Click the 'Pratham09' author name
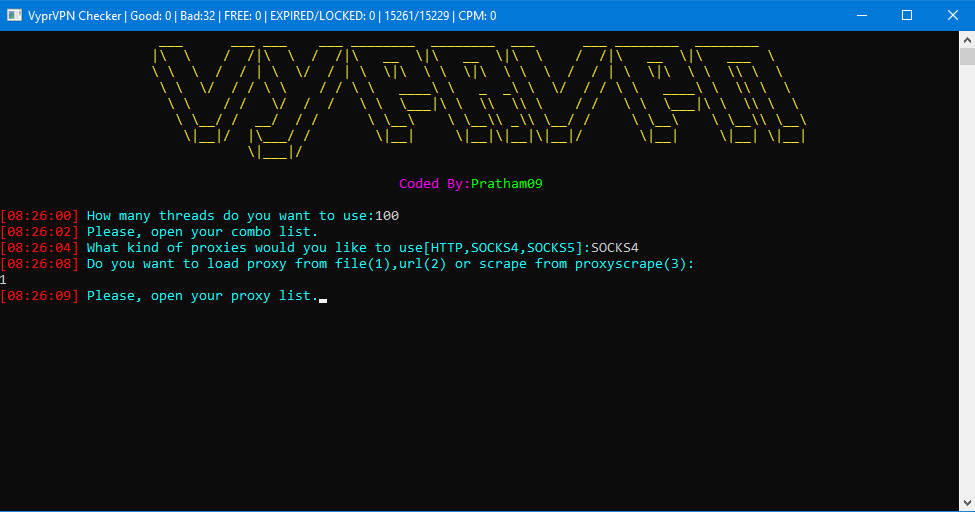The height and width of the screenshot is (512, 975). 507,184
